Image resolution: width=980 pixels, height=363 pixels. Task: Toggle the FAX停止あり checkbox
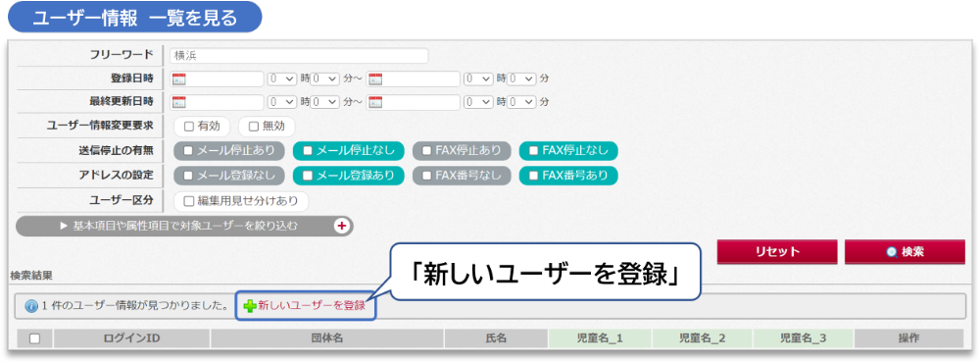click(426, 150)
